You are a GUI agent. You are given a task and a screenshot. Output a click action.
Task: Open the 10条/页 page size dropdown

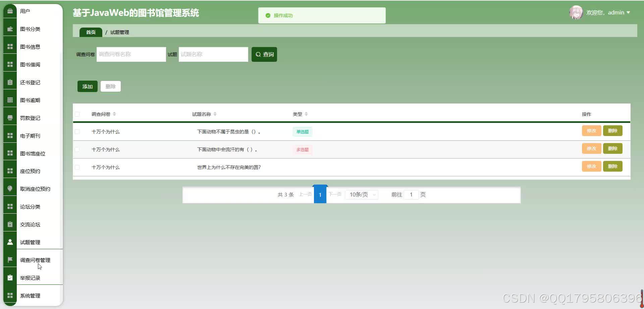[x=362, y=194]
